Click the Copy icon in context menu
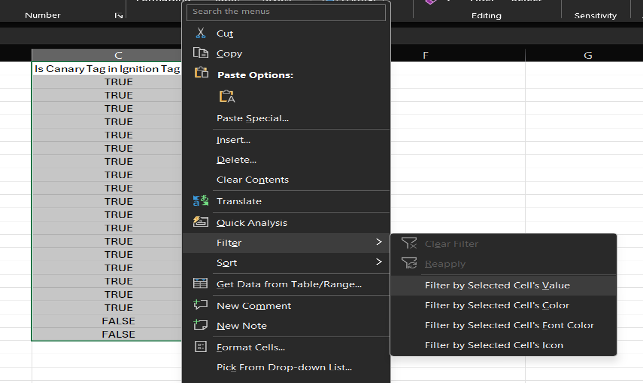 click(200, 53)
